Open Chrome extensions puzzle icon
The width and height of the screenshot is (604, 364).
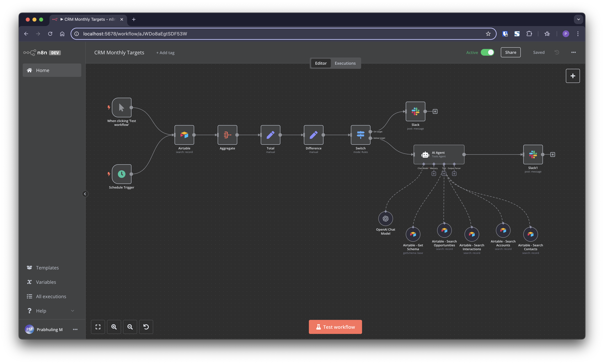pos(529,34)
